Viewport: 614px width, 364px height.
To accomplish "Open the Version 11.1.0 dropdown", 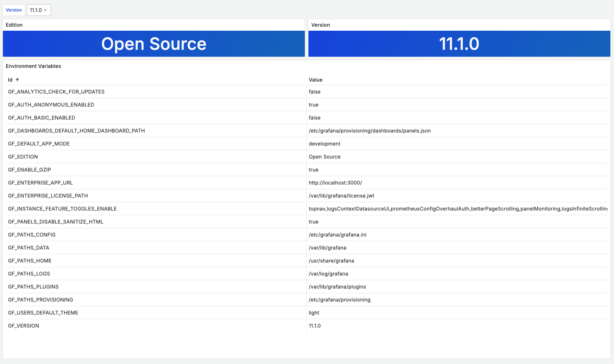I will (x=39, y=10).
